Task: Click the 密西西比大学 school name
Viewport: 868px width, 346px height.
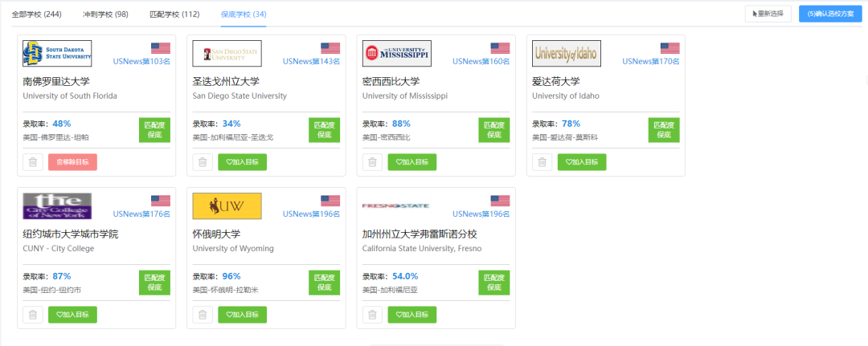Action: (x=391, y=82)
